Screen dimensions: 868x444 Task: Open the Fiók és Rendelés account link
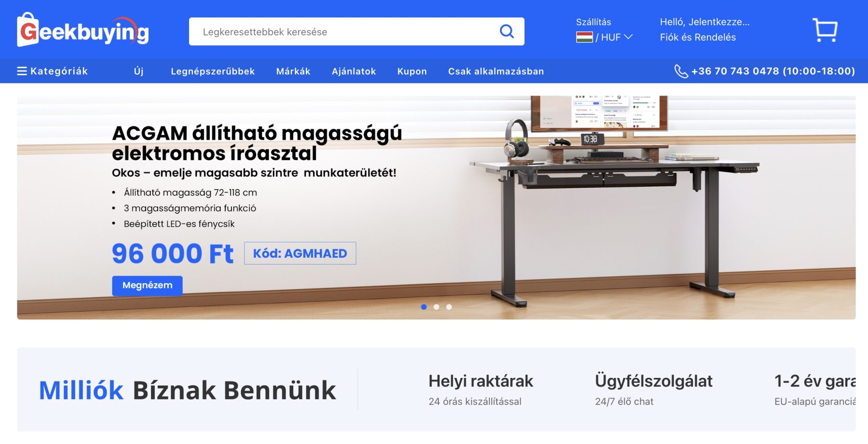[698, 37]
